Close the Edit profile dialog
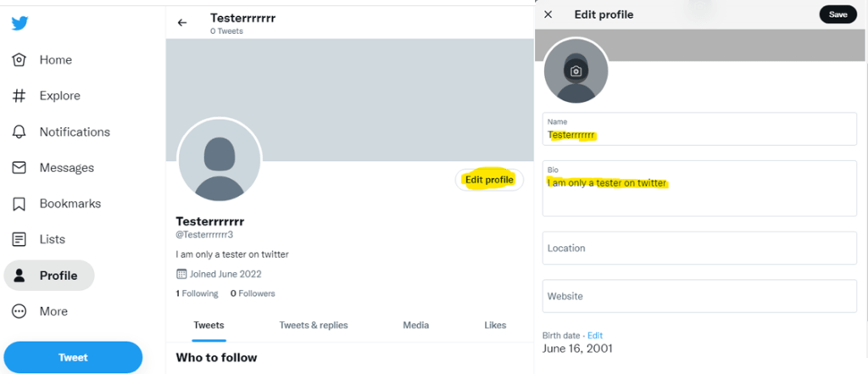Screen dimensions: 868x374 tap(548, 14)
